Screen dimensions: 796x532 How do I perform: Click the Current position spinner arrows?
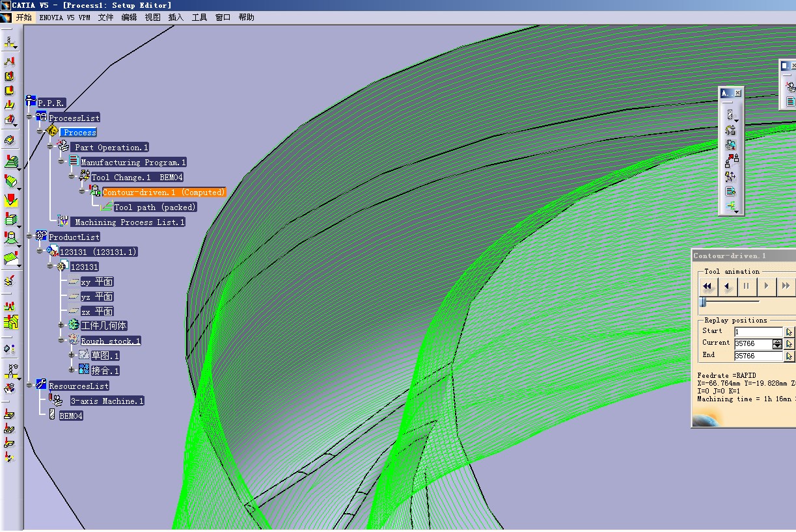tap(777, 343)
